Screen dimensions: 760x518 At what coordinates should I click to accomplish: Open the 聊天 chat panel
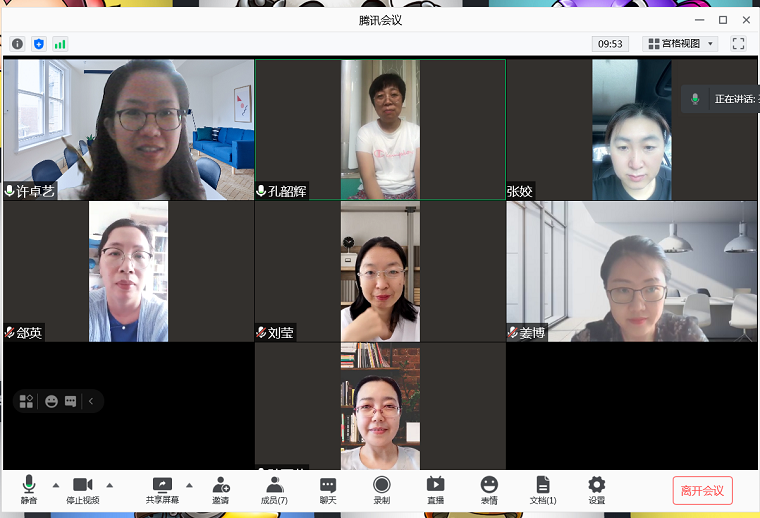(328, 489)
